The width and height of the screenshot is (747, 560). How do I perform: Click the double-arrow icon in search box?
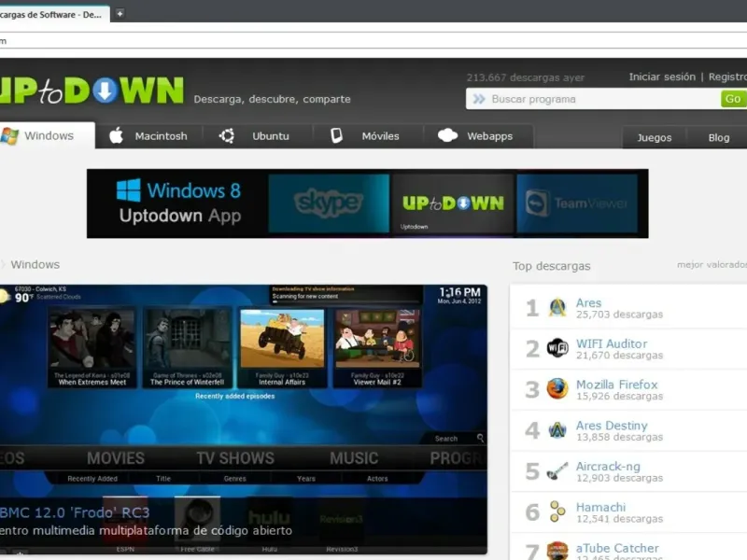click(479, 99)
